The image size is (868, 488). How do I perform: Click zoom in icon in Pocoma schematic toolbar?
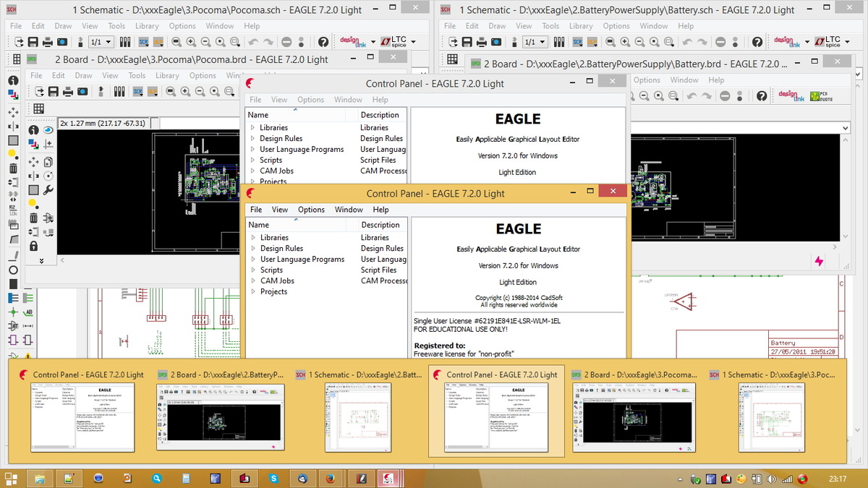(191, 42)
